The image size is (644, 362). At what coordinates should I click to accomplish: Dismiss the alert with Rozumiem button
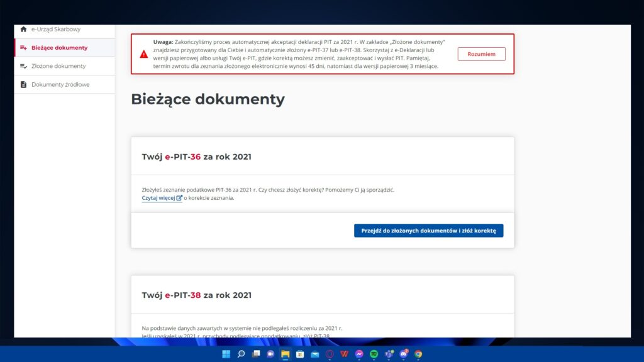tap(481, 54)
